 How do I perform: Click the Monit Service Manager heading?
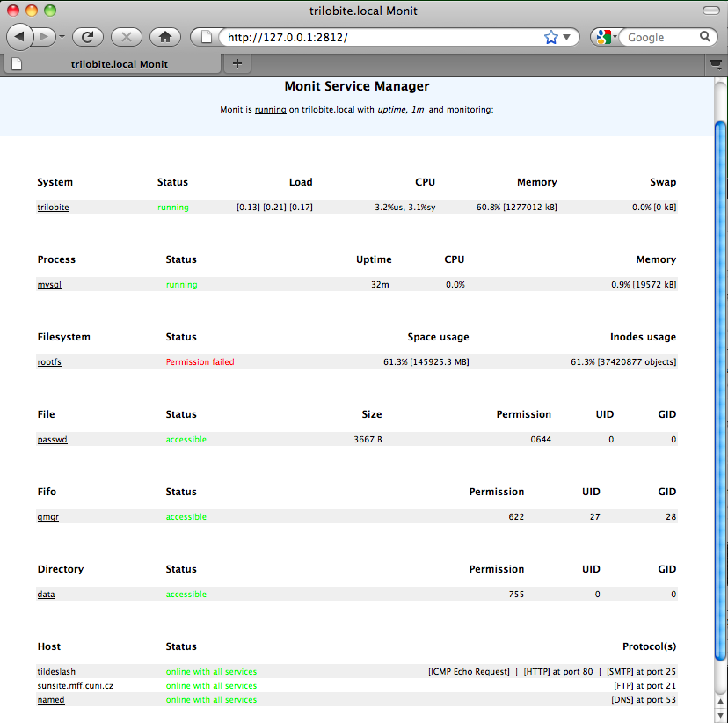pyautogui.click(x=357, y=86)
